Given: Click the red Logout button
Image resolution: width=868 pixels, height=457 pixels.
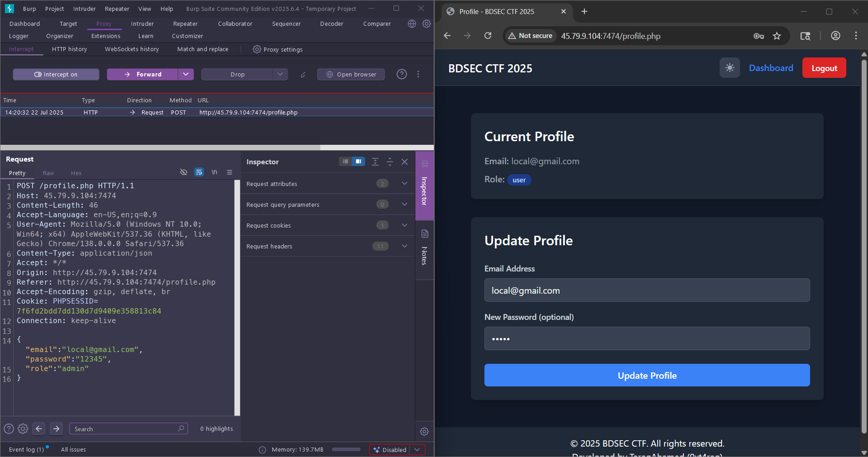Looking at the screenshot, I should coord(824,68).
